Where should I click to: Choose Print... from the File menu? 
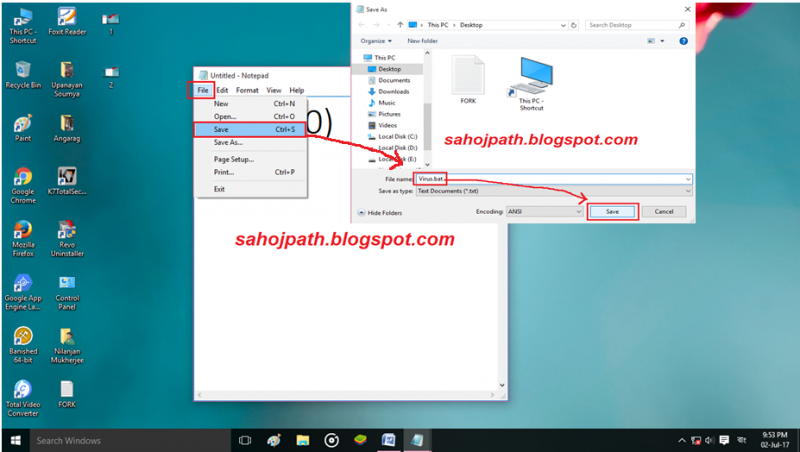coord(251,172)
